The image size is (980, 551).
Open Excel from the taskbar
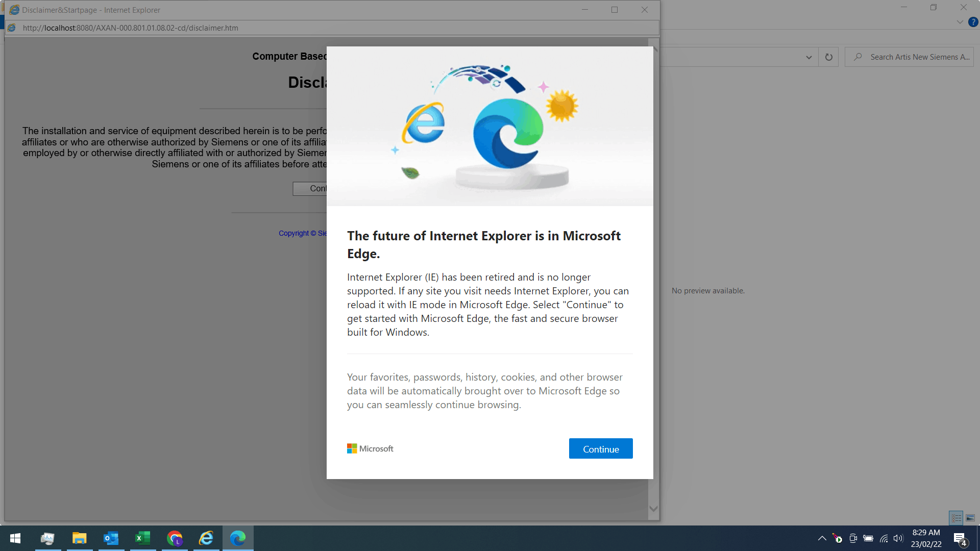tap(143, 538)
